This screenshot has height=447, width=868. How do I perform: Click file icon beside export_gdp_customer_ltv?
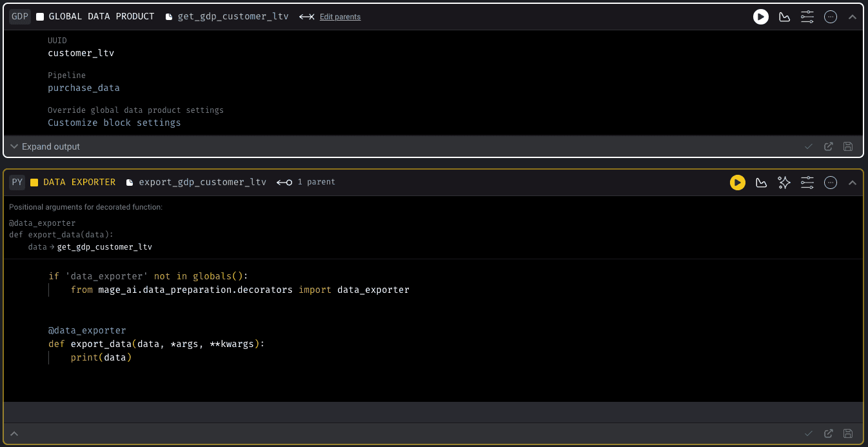pyautogui.click(x=130, y=183)
